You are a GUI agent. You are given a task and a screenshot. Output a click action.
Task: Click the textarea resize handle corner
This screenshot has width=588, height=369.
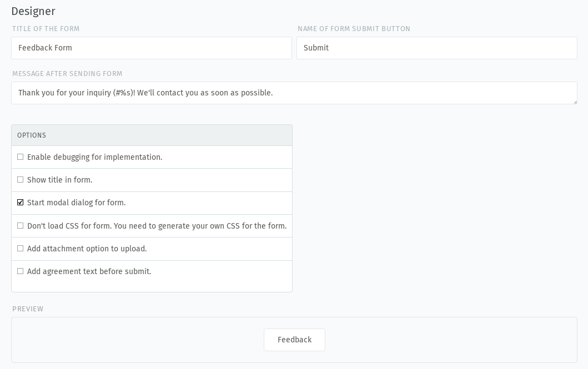coord(575,102)
